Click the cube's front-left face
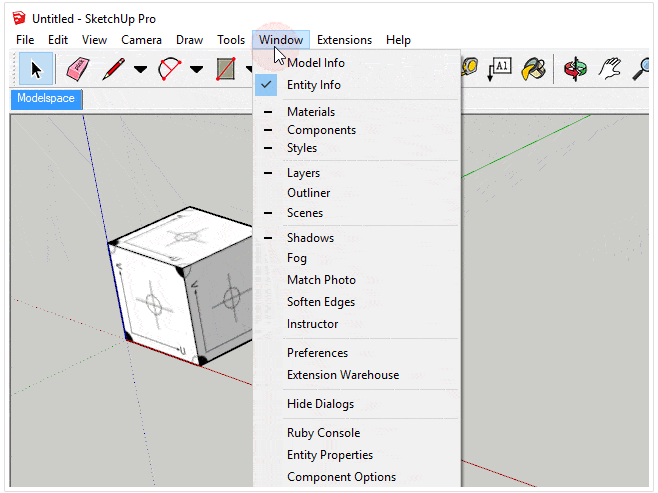The width and height of the screenshot is (658, 493). tap(153, 303)
